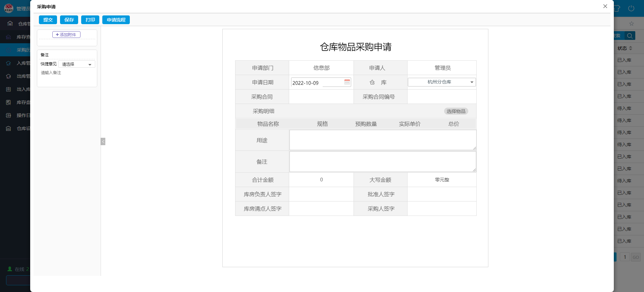Click into the 用途 text area
This screenshot has width=644, height=292.
pos(383,140)
